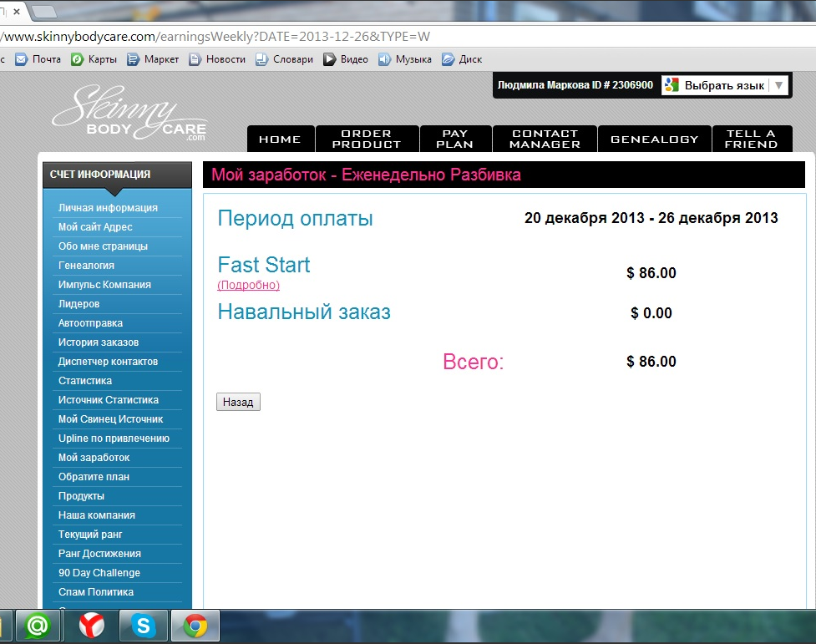Open the Подробно details link

[248, 285]
